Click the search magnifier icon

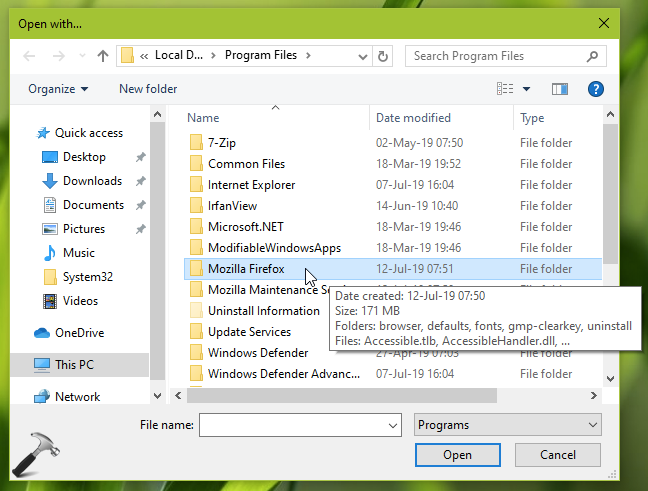pyautogui.click(x=592, y=56)
